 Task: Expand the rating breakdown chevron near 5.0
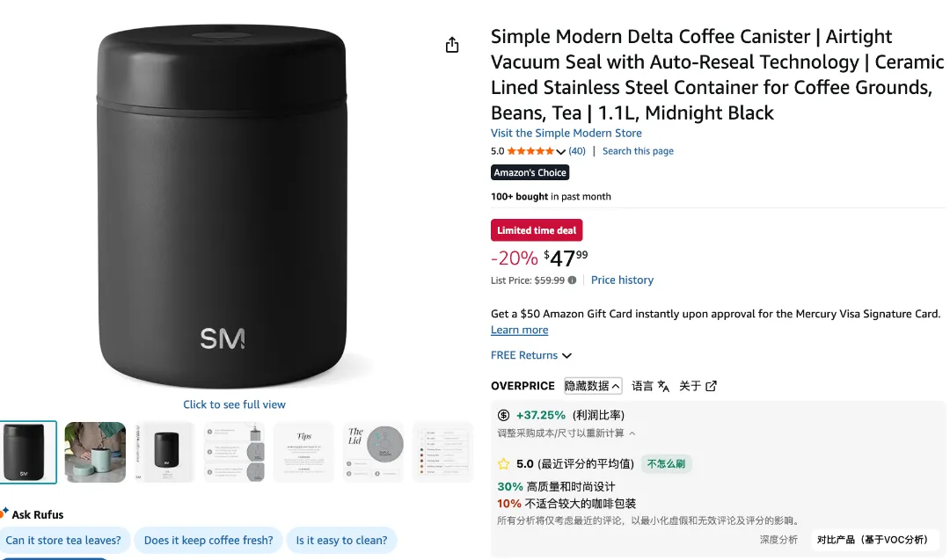coord(561,152)
